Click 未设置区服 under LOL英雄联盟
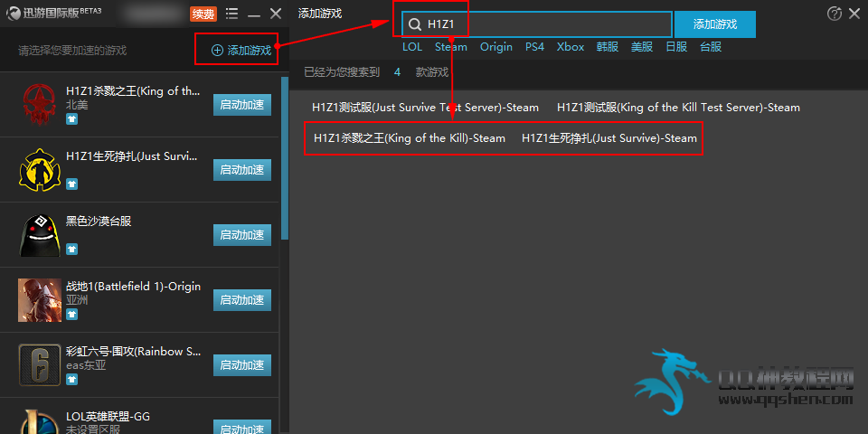The width and height of the screenshot is (868, 434). click(x=93, y=429)
